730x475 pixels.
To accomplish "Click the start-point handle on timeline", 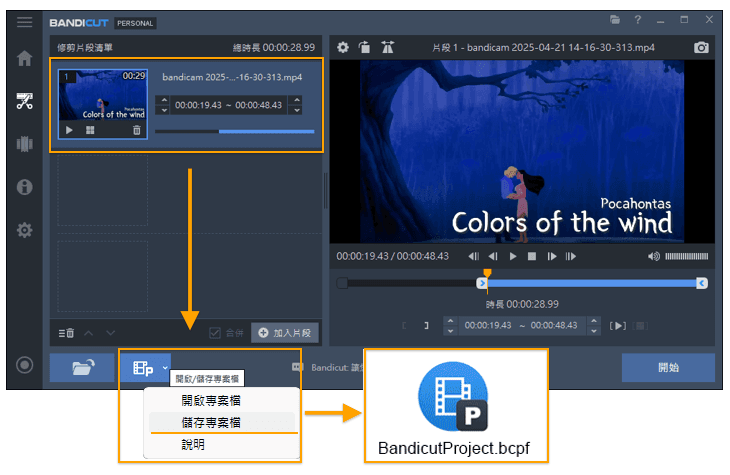I will [482, 283].
